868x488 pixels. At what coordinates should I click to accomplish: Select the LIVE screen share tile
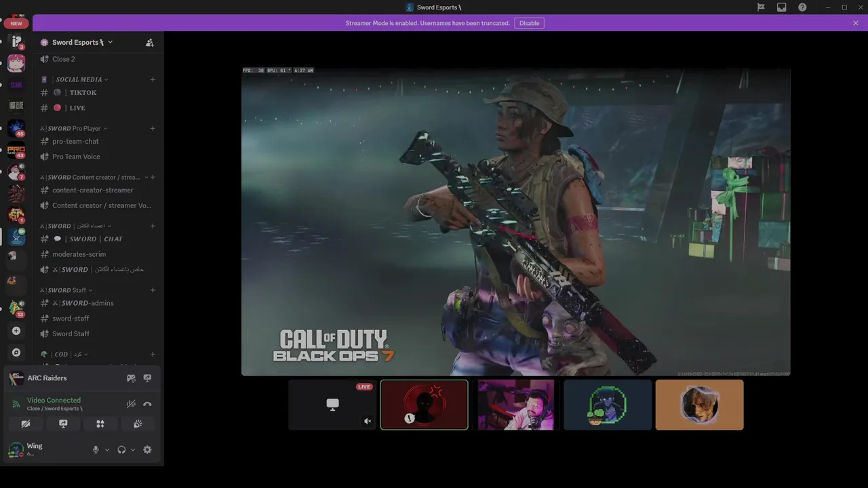point(332,405)
